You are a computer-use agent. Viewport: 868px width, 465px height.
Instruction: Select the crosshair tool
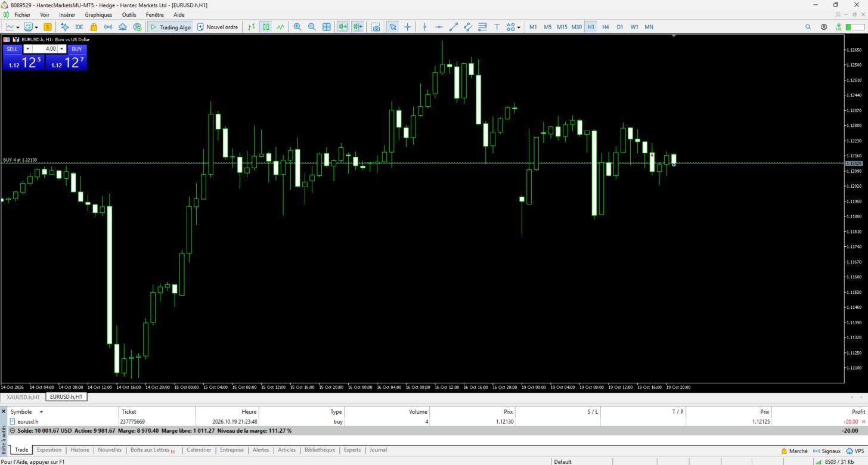click(x=408, y=27)
